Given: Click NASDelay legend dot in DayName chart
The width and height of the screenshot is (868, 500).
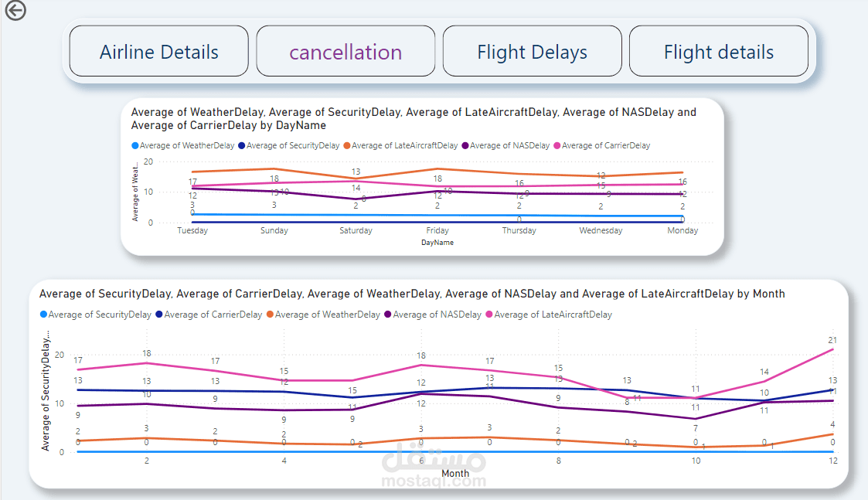Looking at the screenshot, I should (x=465, y=145).
